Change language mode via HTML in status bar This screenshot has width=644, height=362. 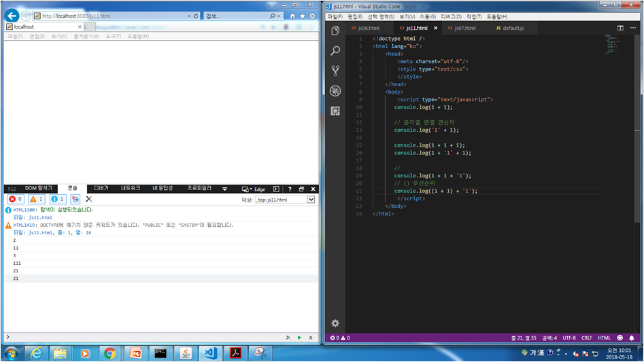[x=604, y=338]
